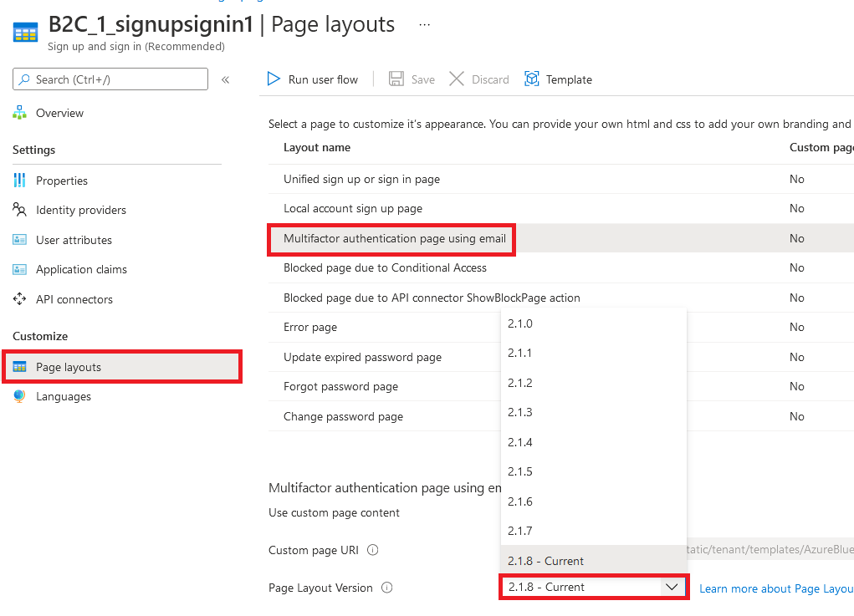The image size is (854, 616).
Task: Select version 2.1.0 from the list
Action: (x=520, y=323)
